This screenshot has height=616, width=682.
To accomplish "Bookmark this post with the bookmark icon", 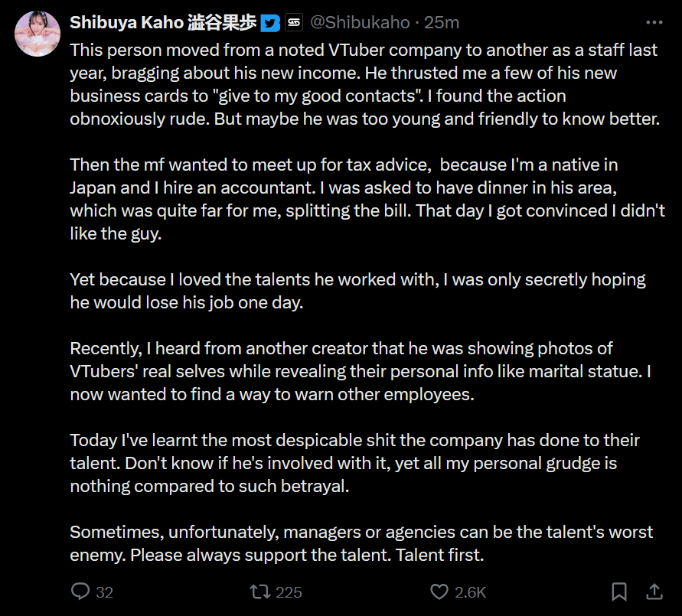I will (619, 592).
